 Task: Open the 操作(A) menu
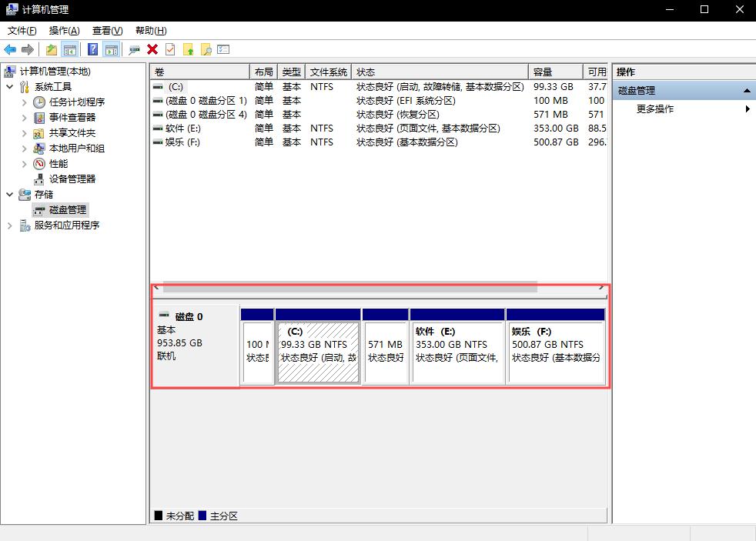(64, 31)
